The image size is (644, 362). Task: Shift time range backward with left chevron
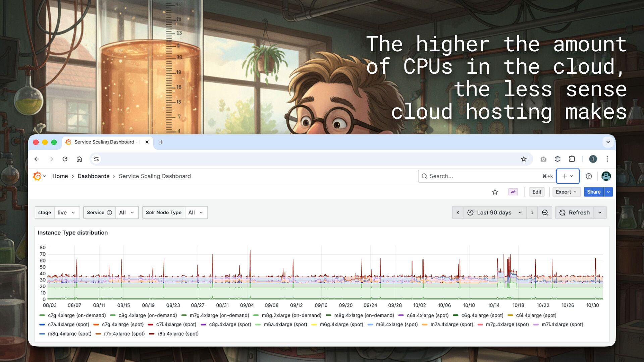[x=458, y=213]
